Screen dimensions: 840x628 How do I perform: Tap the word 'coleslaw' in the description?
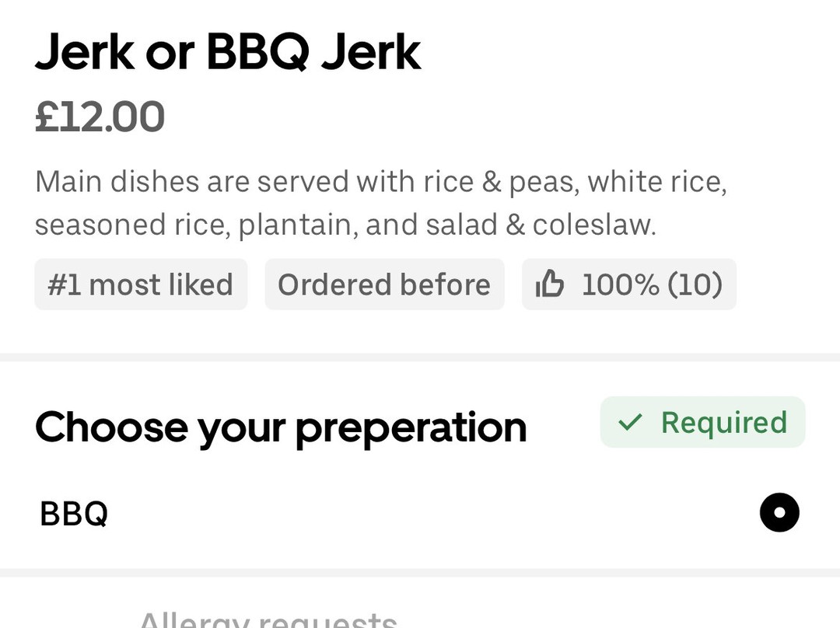pyautogui.click(x=594, y=225)
